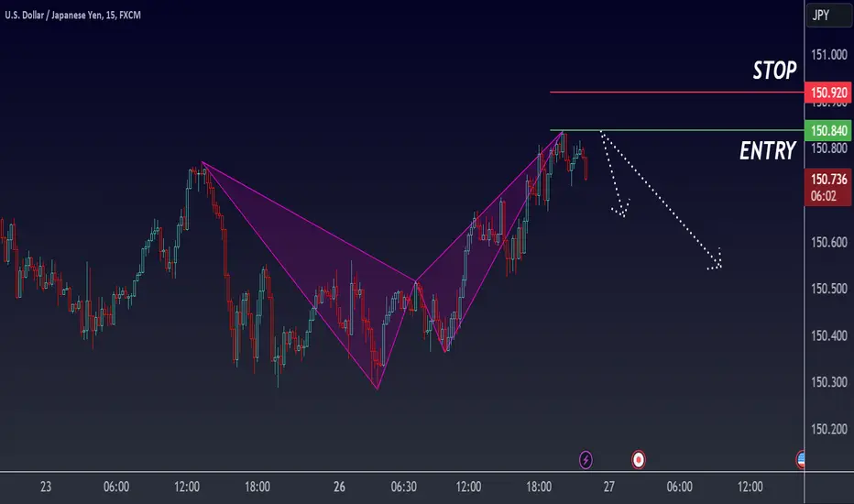This screenshot has height=504, width=854.
Task: Select the green entry horizontal line
Action: pyautogui.click(x=677, y=130)
